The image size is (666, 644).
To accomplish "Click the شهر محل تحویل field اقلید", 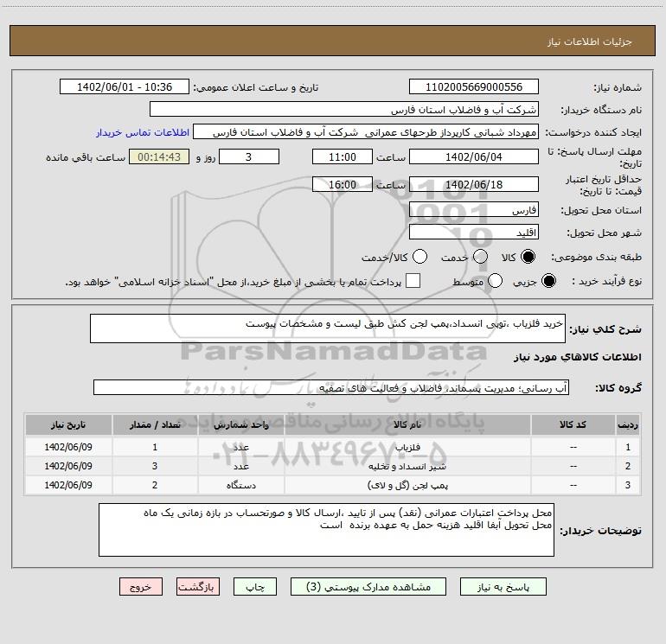I will tap(474, 233).
